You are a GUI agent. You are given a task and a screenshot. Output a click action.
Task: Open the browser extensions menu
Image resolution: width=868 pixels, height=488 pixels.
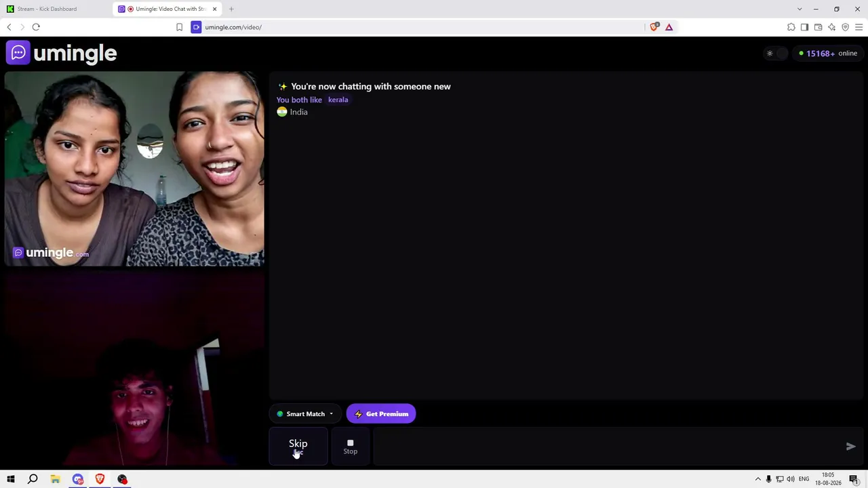click(791, 27)
